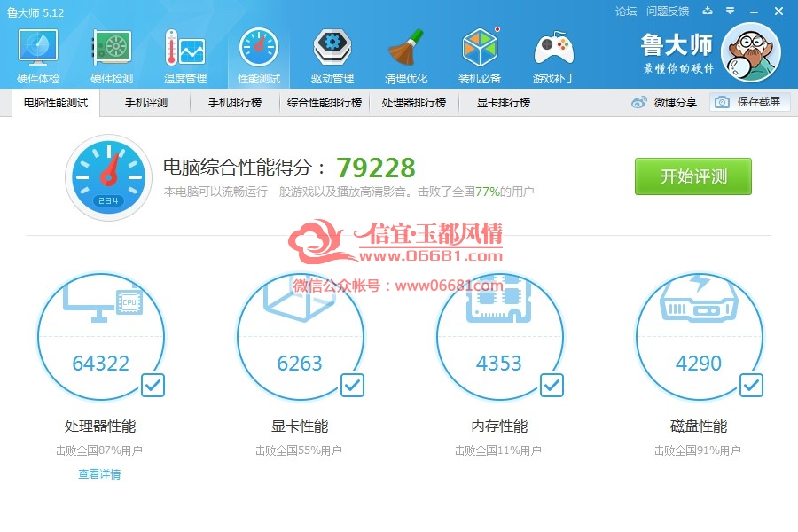The width and height of the screenshot is (798, 532).
Task: Switch to 手机排行榜 tab
Action: pyautogui.click(x=235, y=103)
